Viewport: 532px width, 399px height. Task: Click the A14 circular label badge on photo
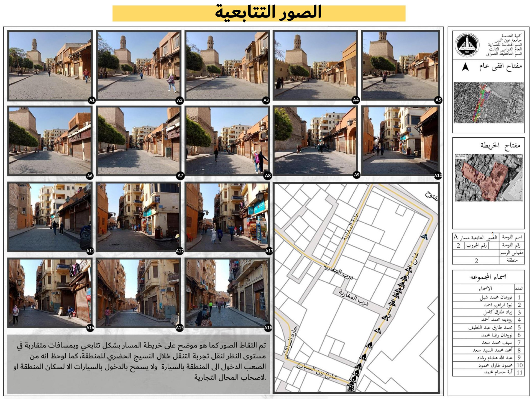pos(90,328)
